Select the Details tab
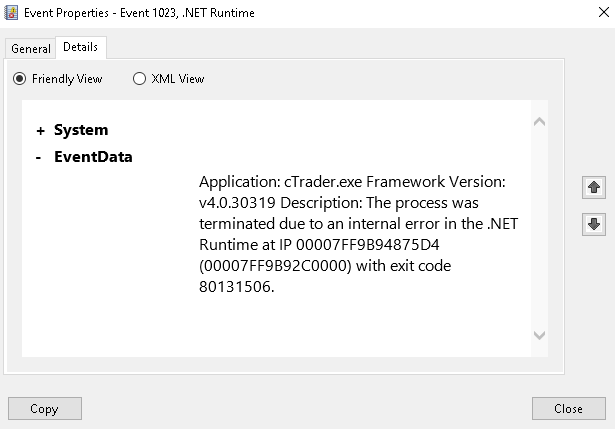Screen dimensions: 615x429 point(80,47)
